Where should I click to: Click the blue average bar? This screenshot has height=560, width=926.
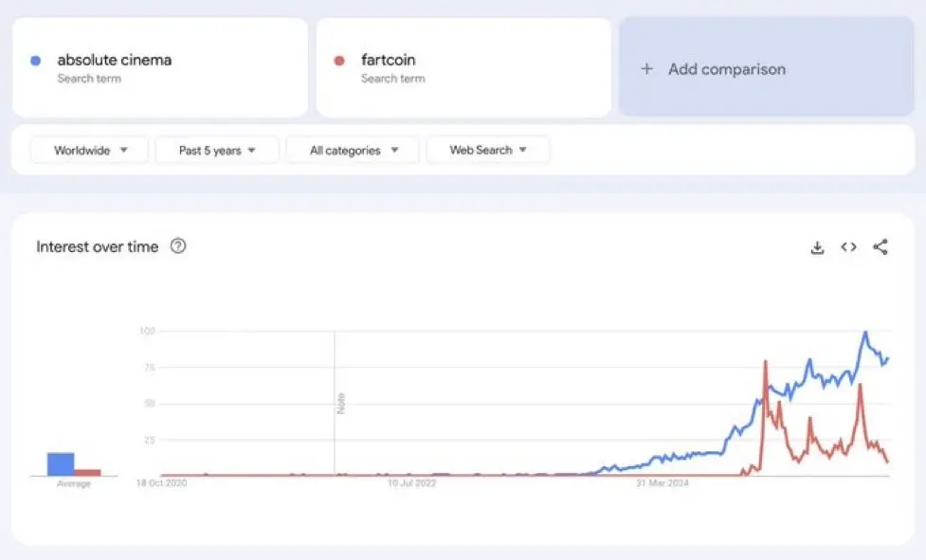click(x=61, y=463)
